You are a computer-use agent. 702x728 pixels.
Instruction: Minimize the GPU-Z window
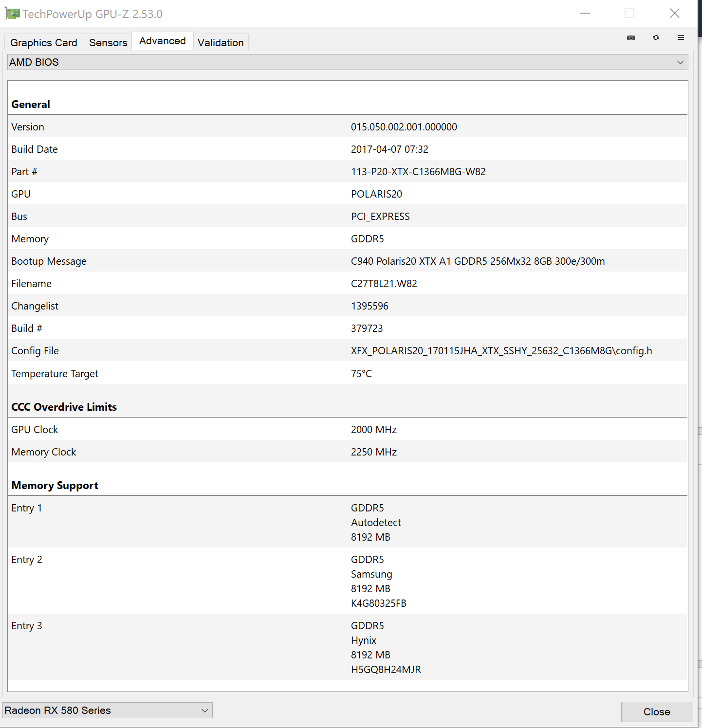click(585, 13)
